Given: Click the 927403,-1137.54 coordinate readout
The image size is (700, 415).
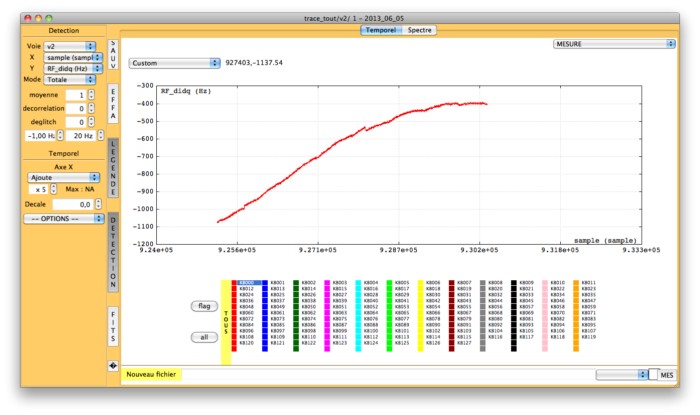Looking at the screenshot, I should click(x=254, y=62).
